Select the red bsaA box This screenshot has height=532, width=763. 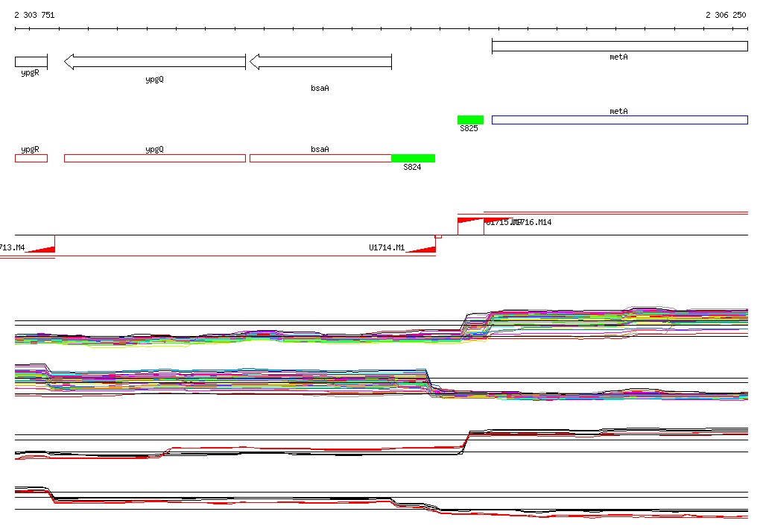320,158
